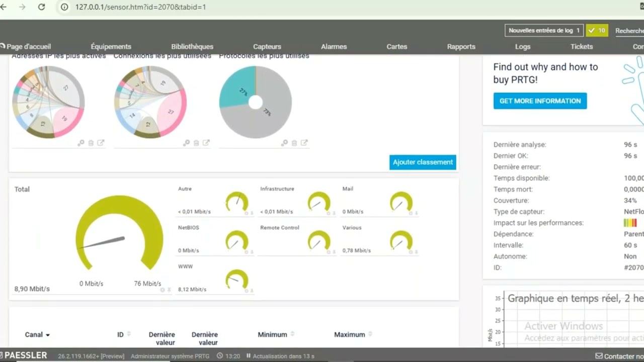Viewport: 644px width, 362px height.
Task: Edit settings of Adresses IP toplist
Action: tap(80, 143)
